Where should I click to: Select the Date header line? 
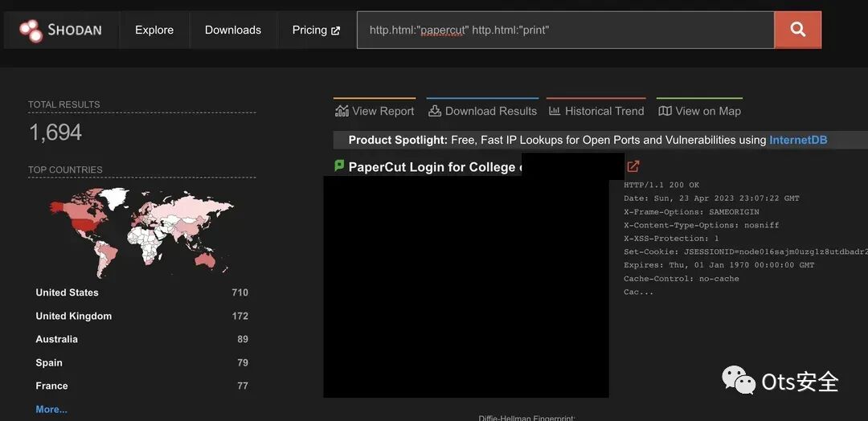[x=711, y=198]
